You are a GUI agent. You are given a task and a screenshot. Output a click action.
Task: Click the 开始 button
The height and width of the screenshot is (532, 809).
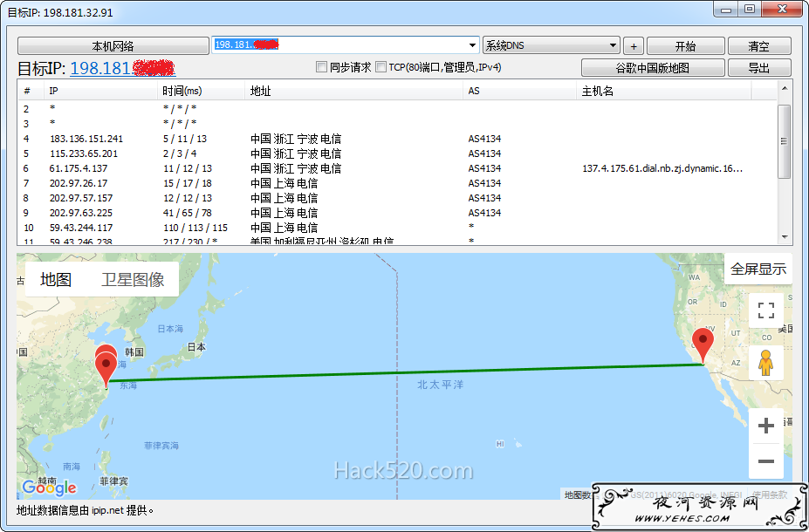point(686,46)
